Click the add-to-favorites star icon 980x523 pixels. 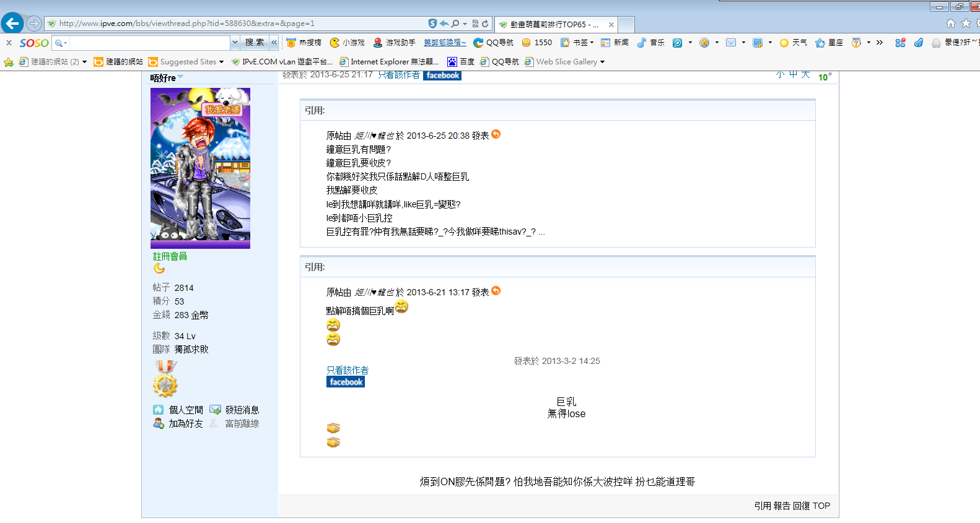[x=9, y=62]
